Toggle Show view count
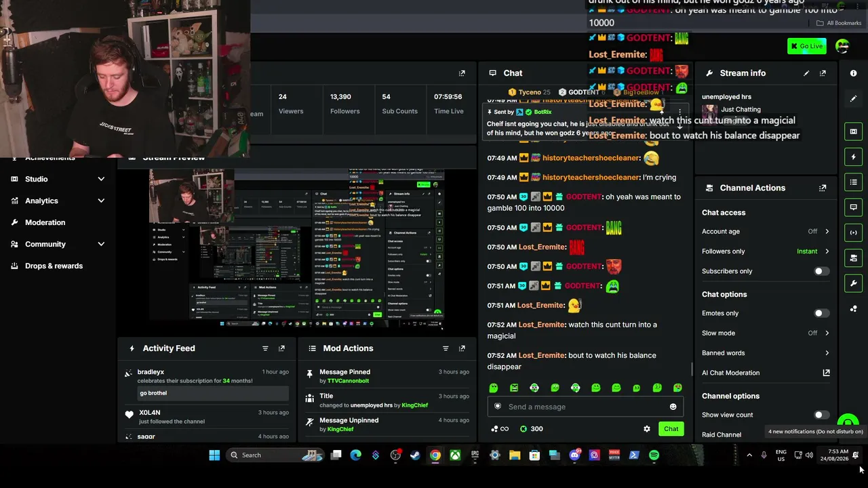The width and height of the screenshot is (868, 488). pyautogui.click(x=821, y=415)
